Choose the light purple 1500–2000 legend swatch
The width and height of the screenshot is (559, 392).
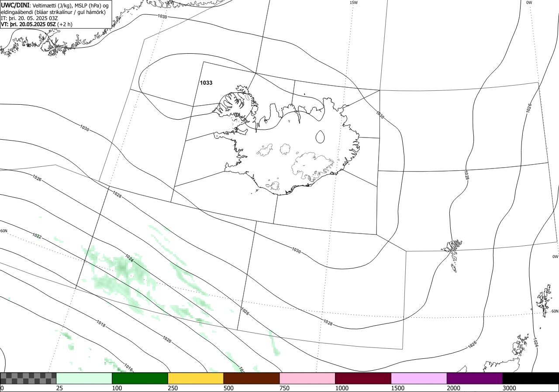click(x=419, y=378)
